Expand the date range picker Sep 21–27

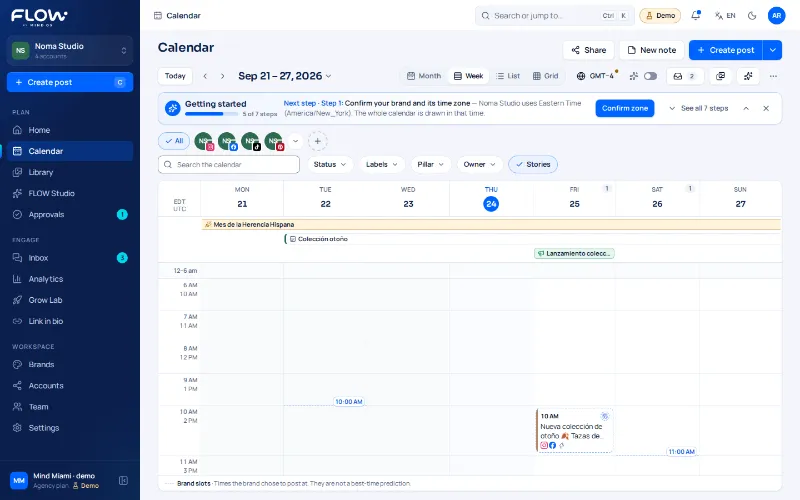tap(285, 76)
